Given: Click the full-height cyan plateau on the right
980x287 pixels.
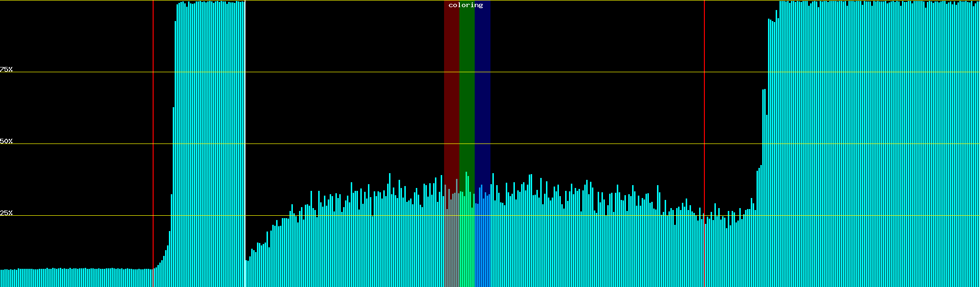Looking at the screenshot, I should point(876,143).
